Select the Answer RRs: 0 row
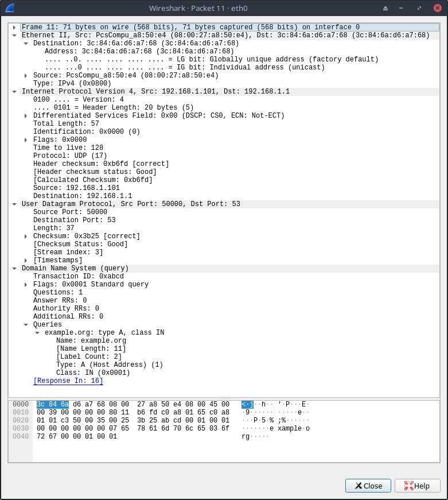448x500 pixels. [x=60, y=300]
